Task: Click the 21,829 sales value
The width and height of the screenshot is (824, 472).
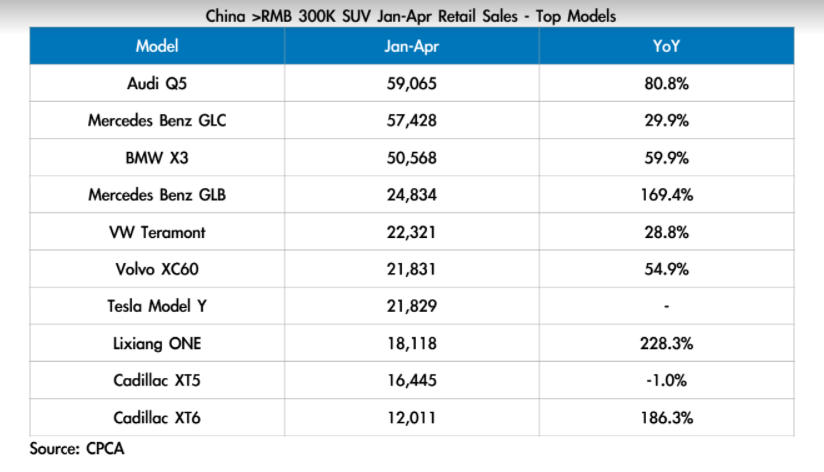Action: coord(410,306)
